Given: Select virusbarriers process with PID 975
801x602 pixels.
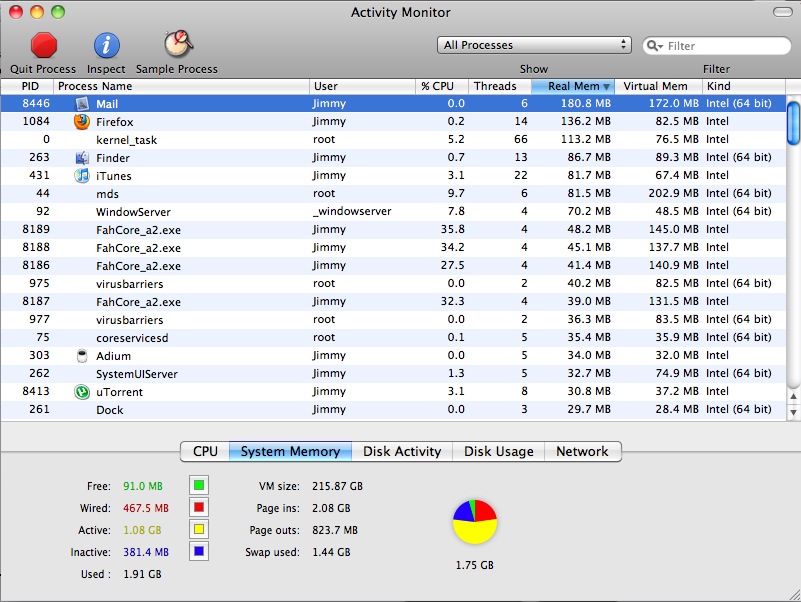Looking at the screenshot, I should coord(393,284).
